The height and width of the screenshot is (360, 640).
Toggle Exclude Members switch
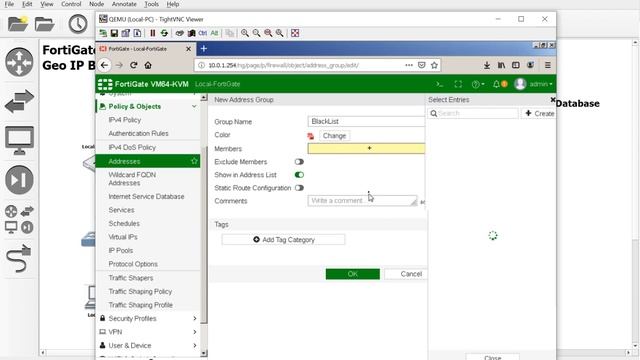[x=299, y=162]
